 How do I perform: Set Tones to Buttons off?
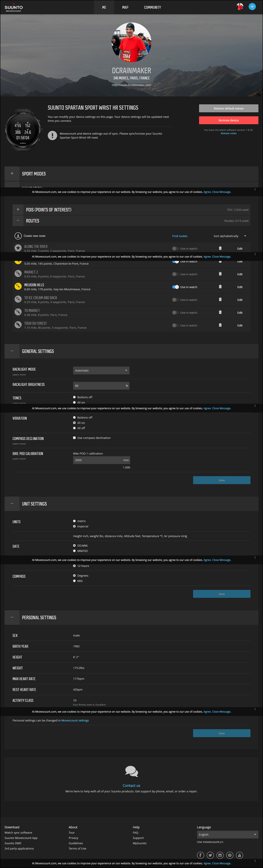pos(74,397)
